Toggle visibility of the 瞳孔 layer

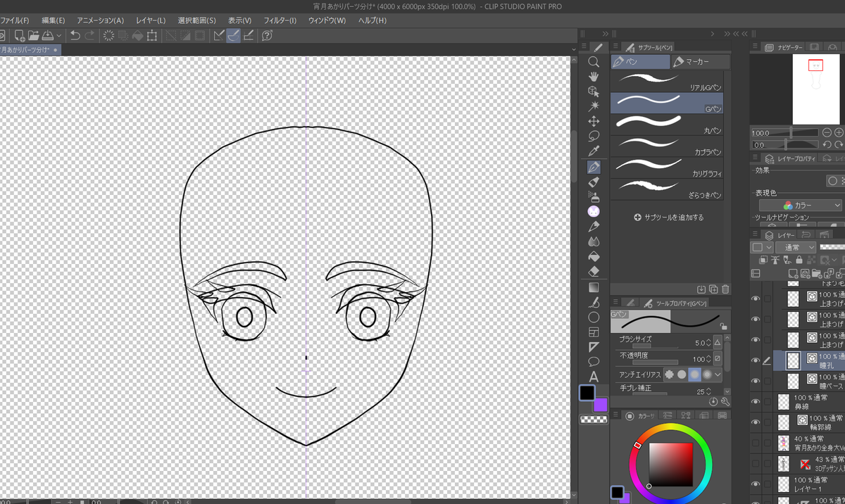(756, 361)
